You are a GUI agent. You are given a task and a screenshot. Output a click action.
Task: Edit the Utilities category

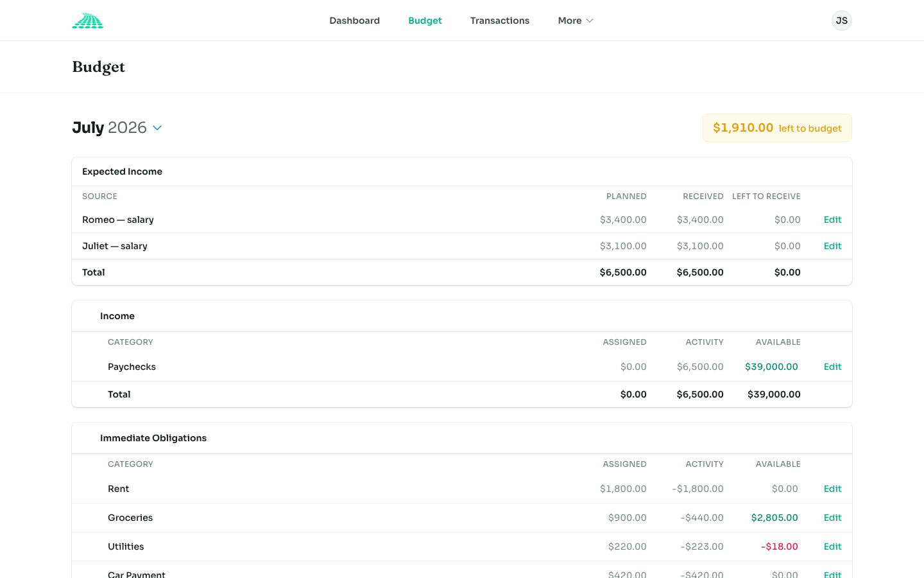832,547
